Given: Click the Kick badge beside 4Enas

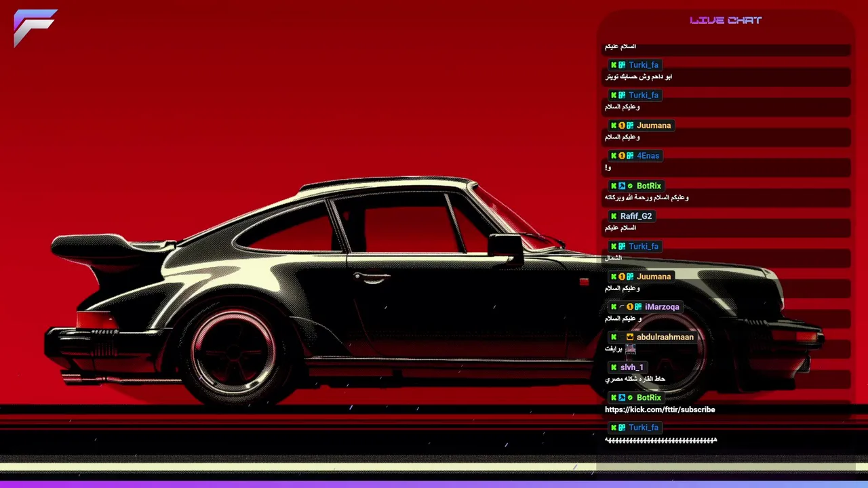Looking at the screenshot, I should tap(614, 156).
